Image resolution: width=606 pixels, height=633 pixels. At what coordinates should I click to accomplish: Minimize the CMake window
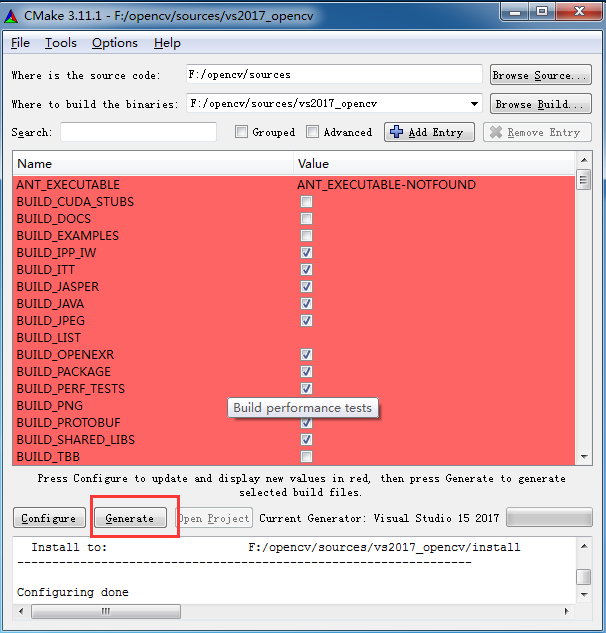point(514,12)
